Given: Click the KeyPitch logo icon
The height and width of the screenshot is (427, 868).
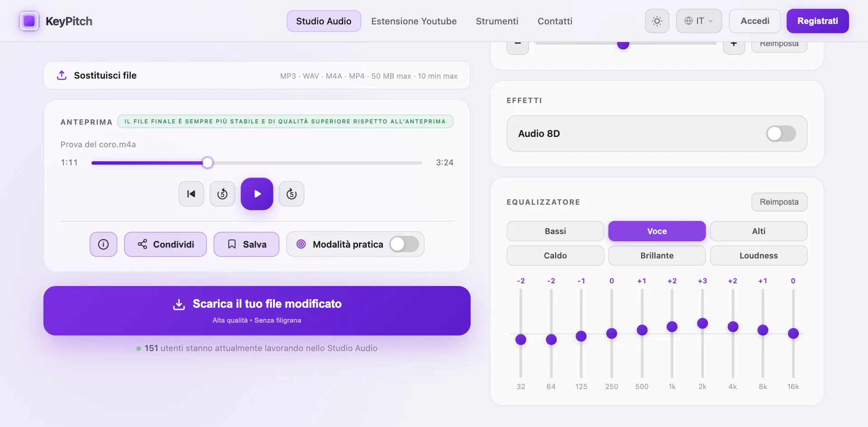Looking at the screenshot, I should pos(29,21).
